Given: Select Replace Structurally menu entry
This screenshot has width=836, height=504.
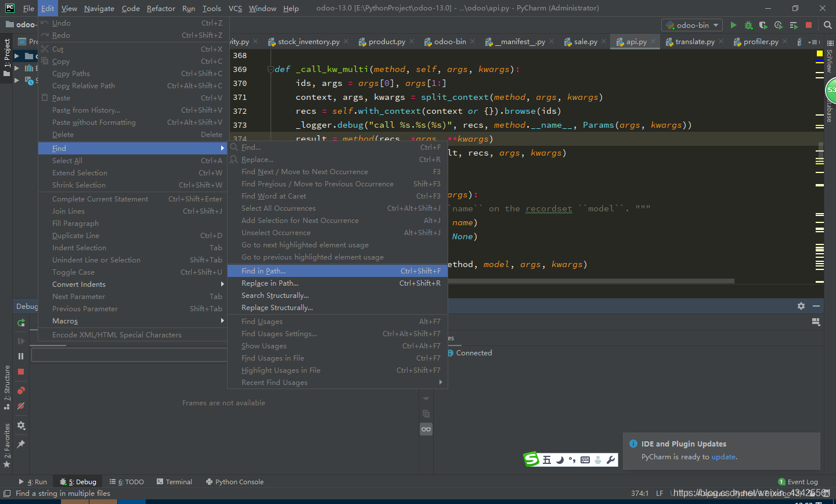Looking at the screenshot, I should 337,308.
